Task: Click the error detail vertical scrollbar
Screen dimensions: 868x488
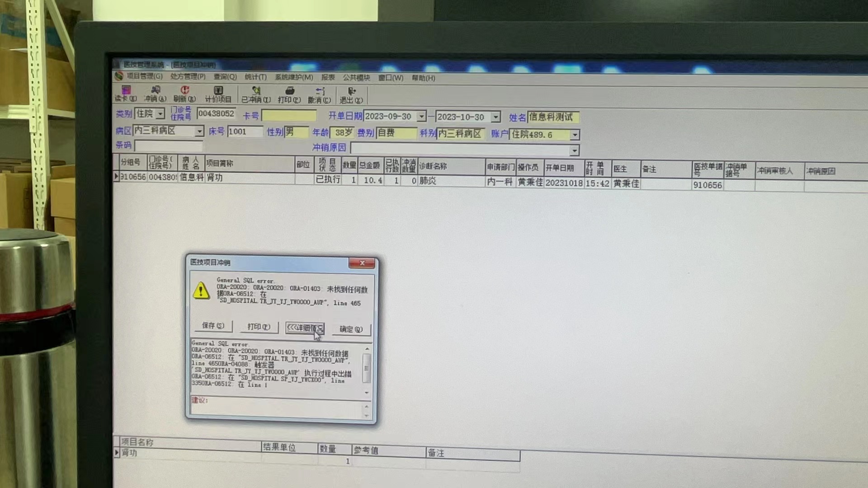Action: (367, 368)
